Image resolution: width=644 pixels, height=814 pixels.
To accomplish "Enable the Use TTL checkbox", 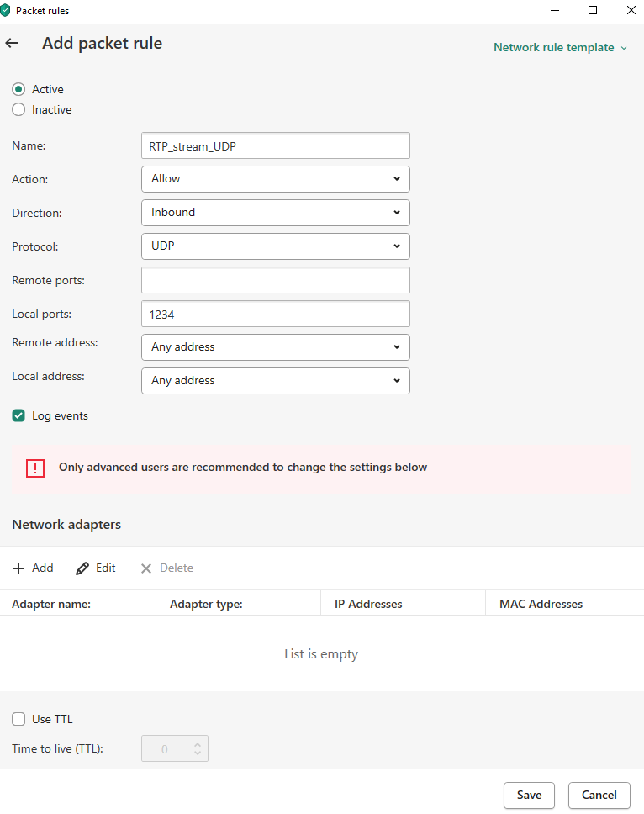I will (18, 719).
